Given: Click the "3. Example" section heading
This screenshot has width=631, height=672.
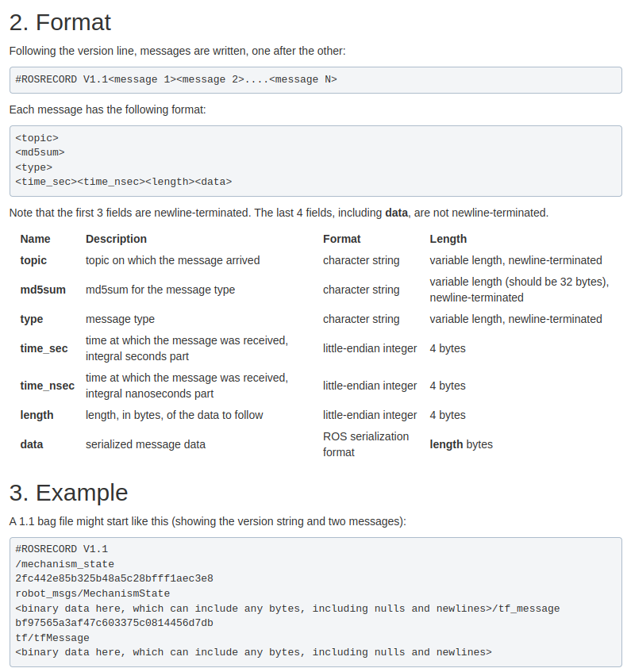Looking at the screenshot, I should [68, 493].
